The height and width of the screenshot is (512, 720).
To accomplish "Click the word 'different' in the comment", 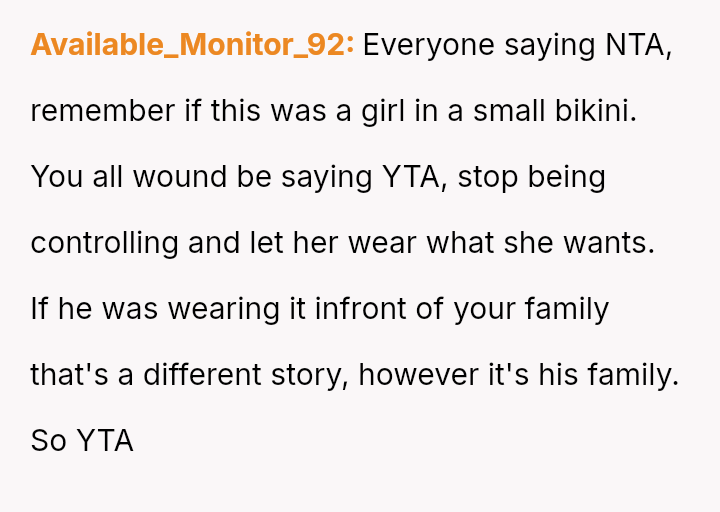I will (x=202, y=375).
